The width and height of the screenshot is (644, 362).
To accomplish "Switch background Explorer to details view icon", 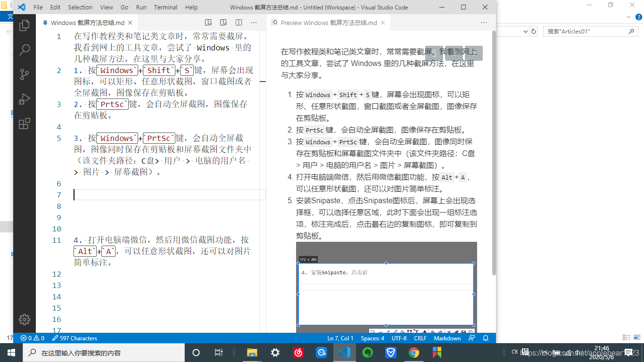I will (626, 337).
